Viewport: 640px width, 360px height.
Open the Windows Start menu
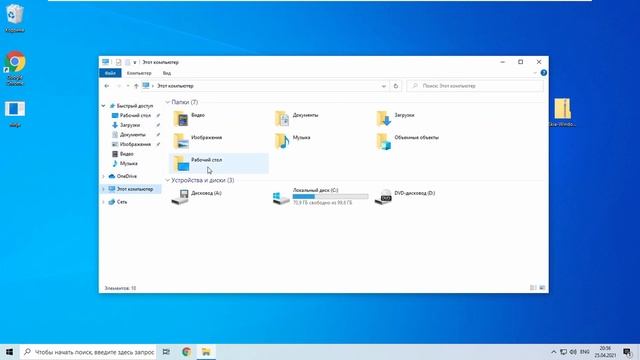coord(9,352)
